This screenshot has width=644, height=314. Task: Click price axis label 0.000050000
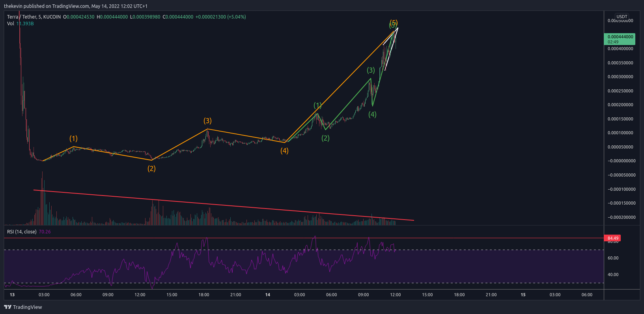coord(620,147)
